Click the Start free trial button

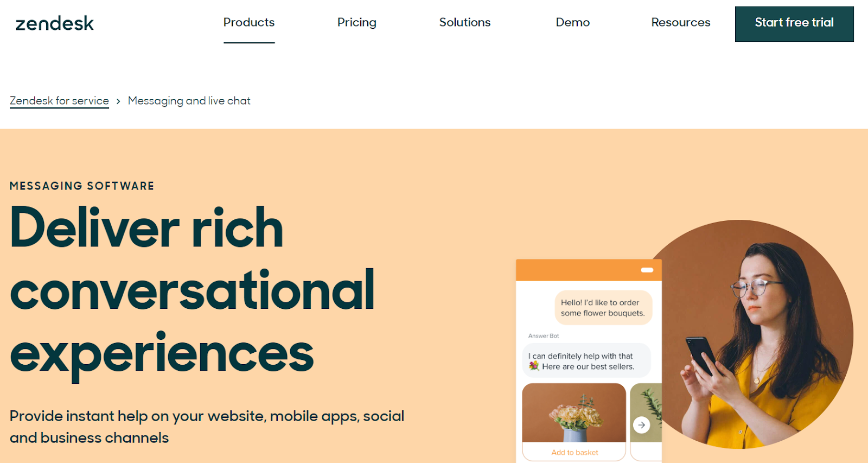[794, 23]
